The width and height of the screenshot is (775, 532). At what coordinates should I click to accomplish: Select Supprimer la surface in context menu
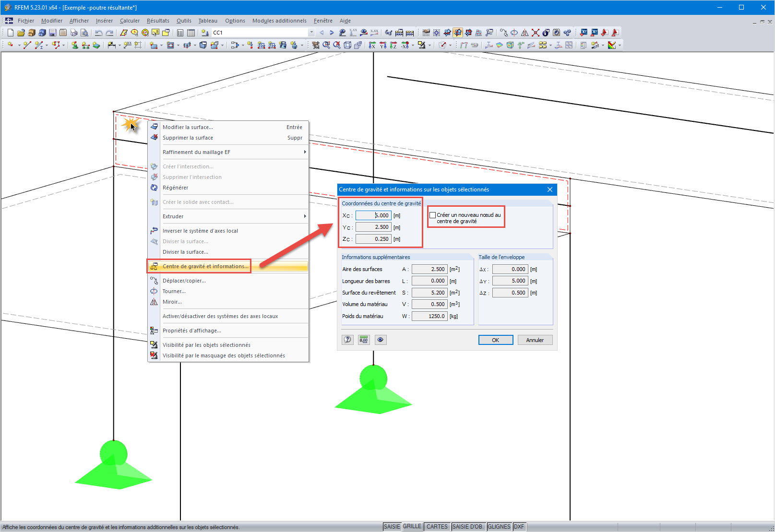pyautogui.click(x=228, y=138)
